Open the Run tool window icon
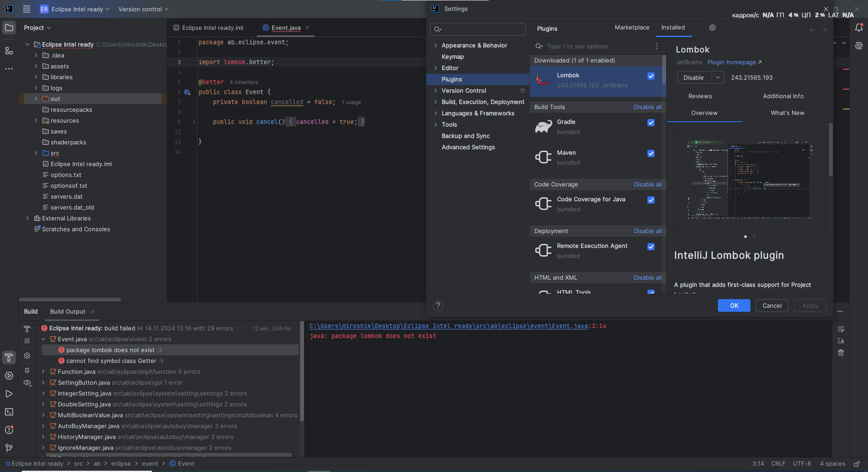The image size is (868, 472). [9, 394]
